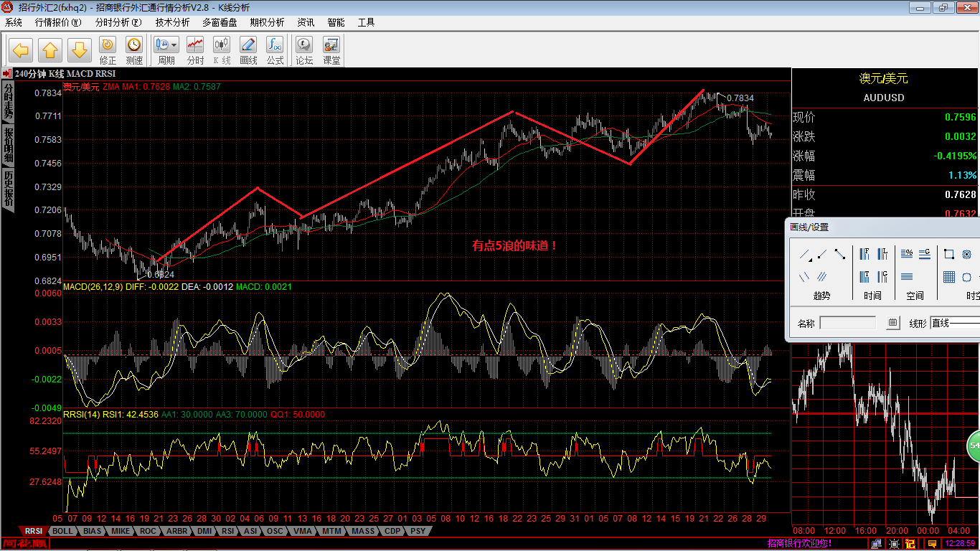Viewport: 980px width, 551px height.
Task: Click the network connection status icon
Action: click(x=877, y=544)
